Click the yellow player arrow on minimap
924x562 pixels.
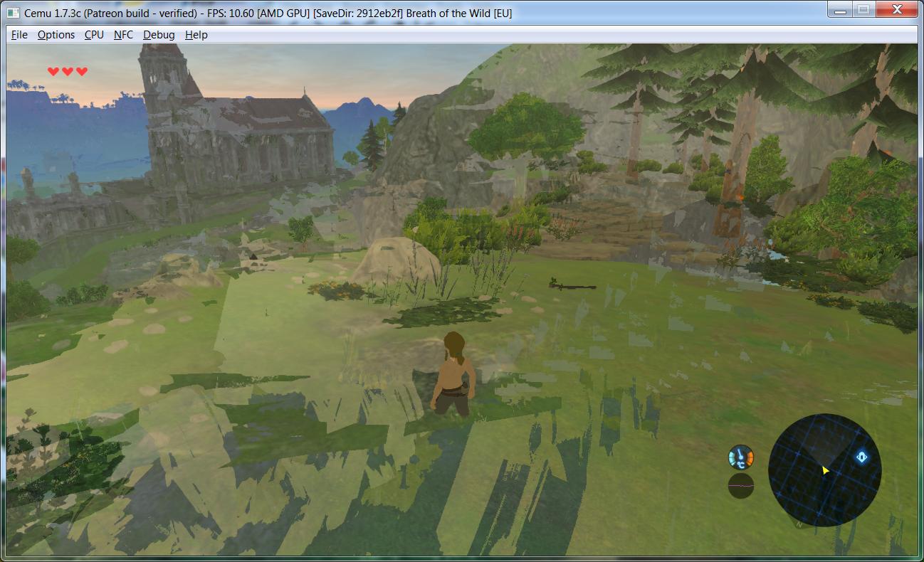(x=825, y=470)
